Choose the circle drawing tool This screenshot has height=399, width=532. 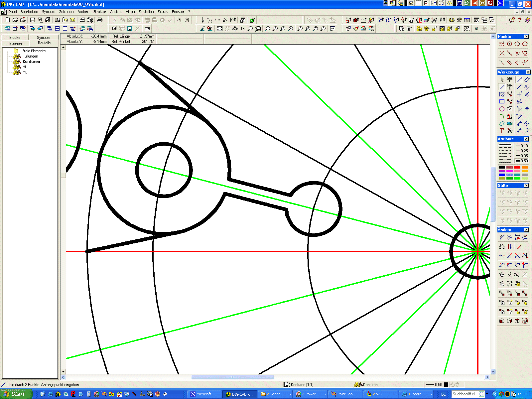coord(502,109)
